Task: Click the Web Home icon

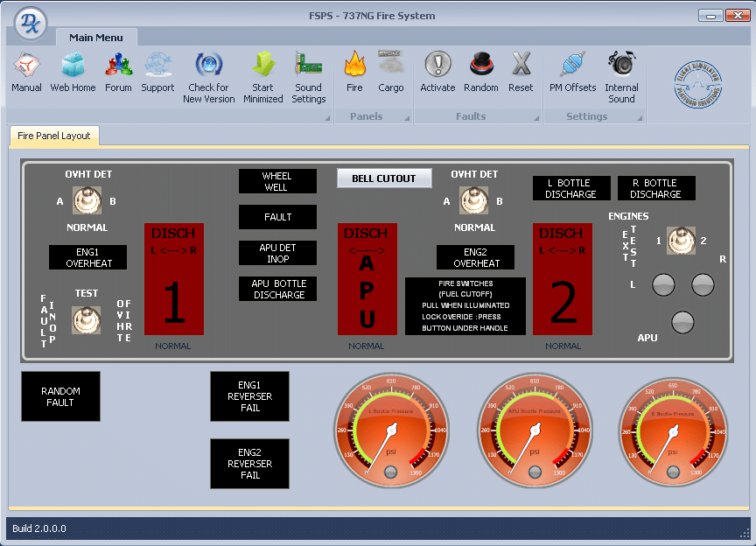Action: point(73,66)
